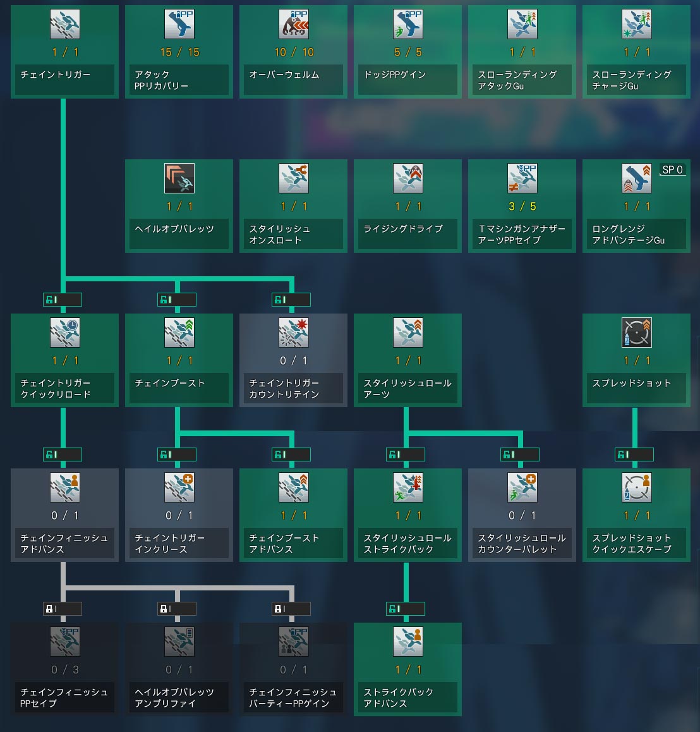The image size is (700, 732).
Task: Click the ライジングドライブ skill icon
Action: [x=407, y=178]
